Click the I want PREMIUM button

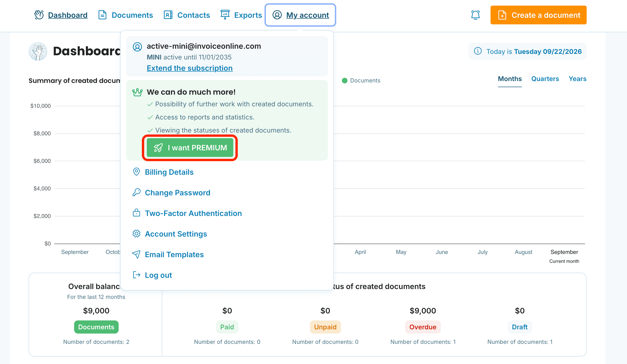pyautogui.click(x=190, y=148)
